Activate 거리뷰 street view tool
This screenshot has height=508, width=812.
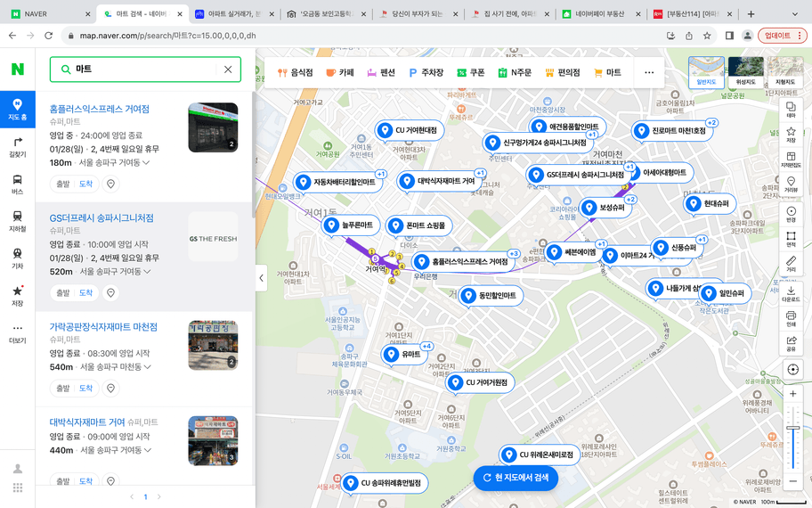pos(791,184)
